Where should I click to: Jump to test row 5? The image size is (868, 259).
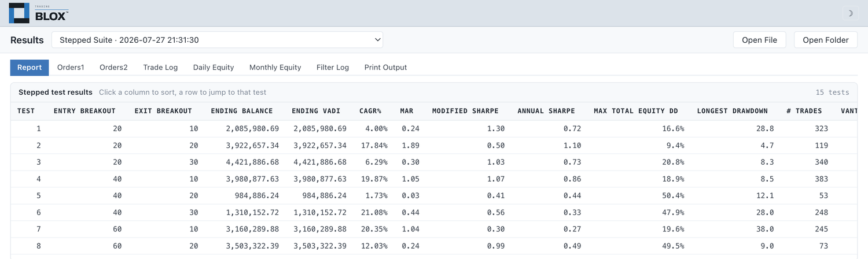(433, 195)
